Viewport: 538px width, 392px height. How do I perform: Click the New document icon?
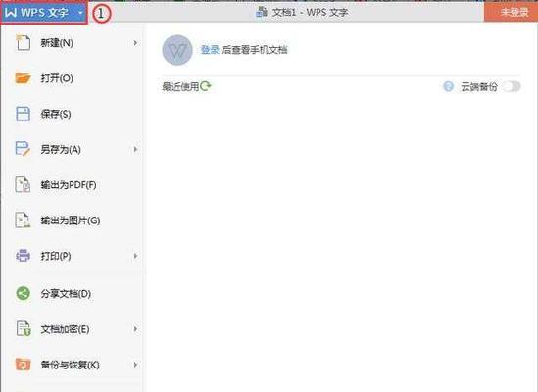tap(23, 43)
